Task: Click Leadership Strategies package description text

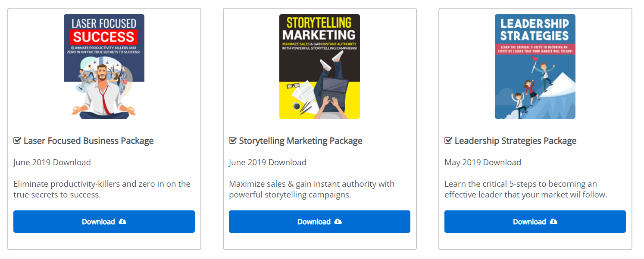Action: pos(525,189)
